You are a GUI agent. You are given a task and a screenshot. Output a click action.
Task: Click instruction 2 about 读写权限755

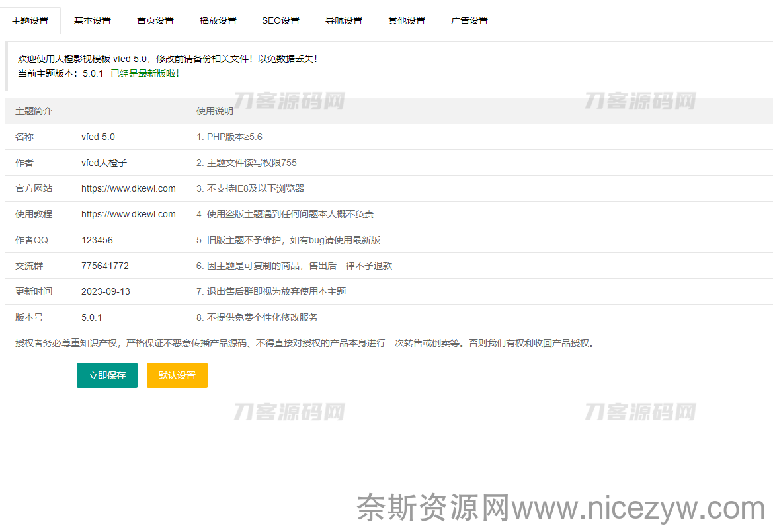click(247, 163)
